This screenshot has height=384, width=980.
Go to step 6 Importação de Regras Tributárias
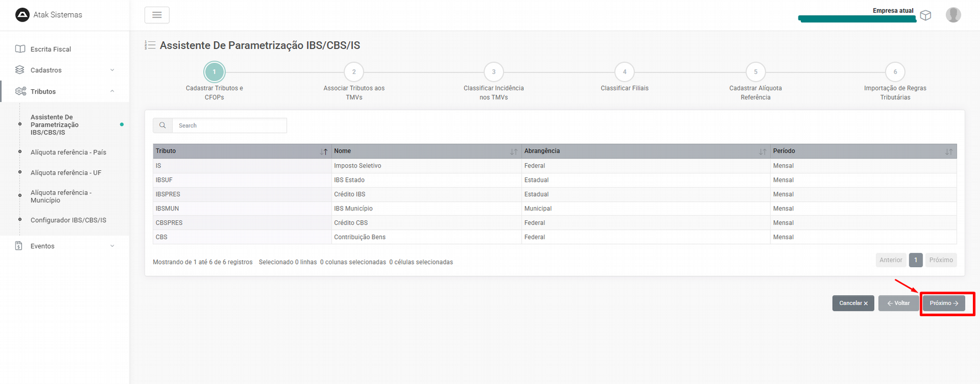pyautogui.click(x=895, y=72)
